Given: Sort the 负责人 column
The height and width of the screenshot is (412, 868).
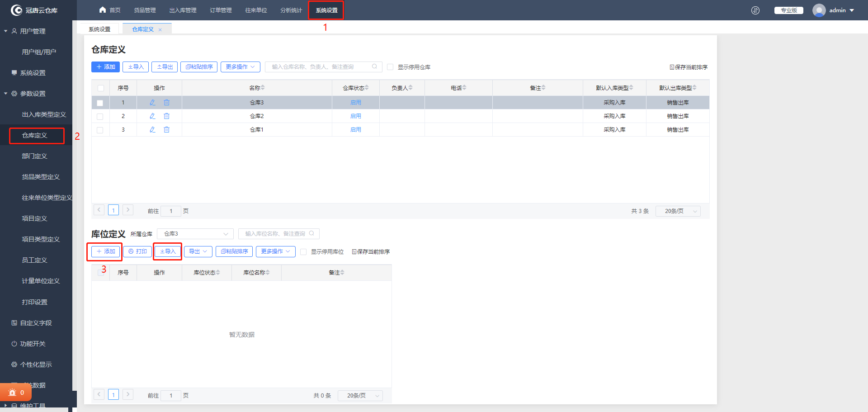Looking at the screenshot, I should (x=410, y=88).
